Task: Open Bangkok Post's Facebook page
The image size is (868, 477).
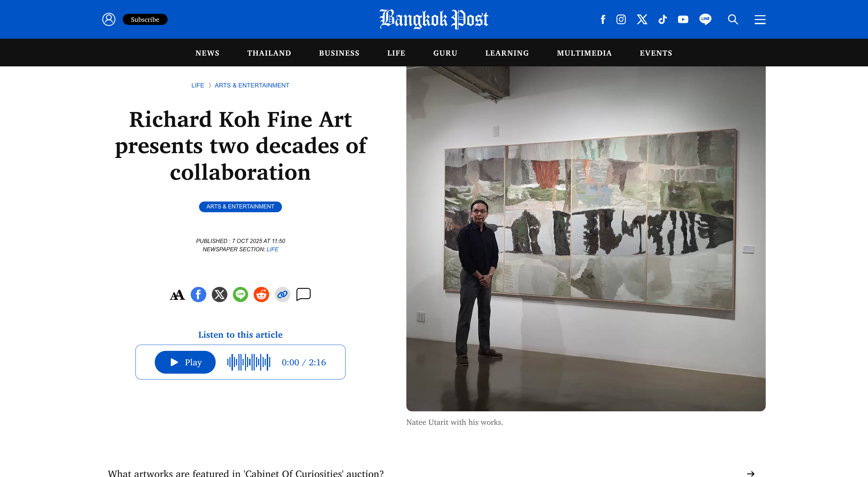Action: 603,19
